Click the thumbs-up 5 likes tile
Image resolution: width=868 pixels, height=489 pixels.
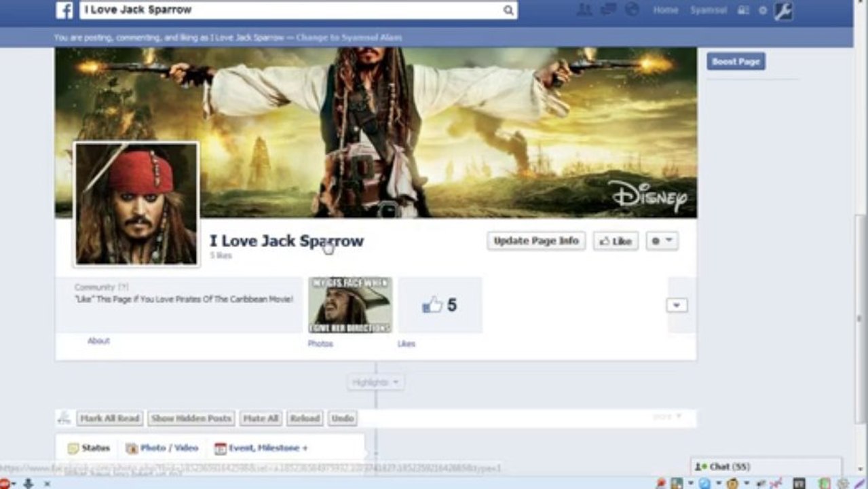[x=440, y=305]
